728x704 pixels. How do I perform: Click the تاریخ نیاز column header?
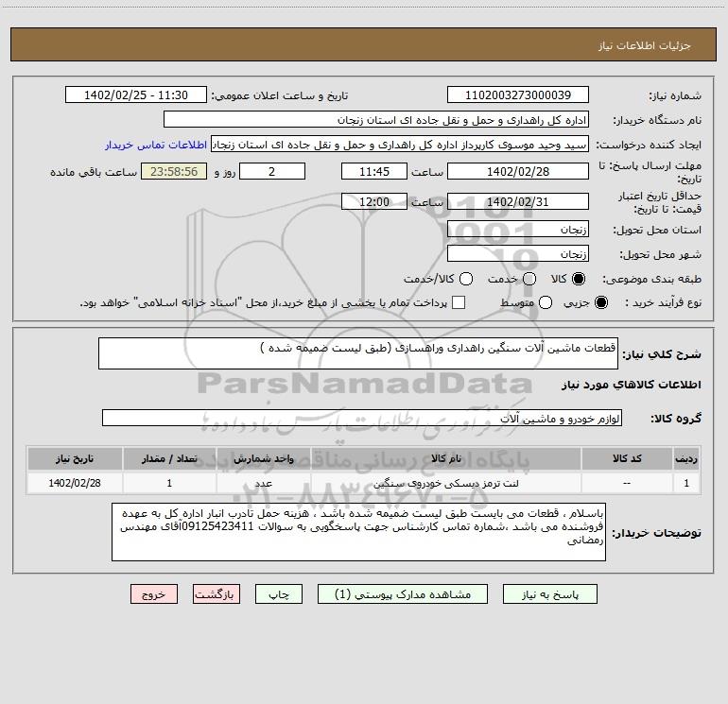click(75, 458)
